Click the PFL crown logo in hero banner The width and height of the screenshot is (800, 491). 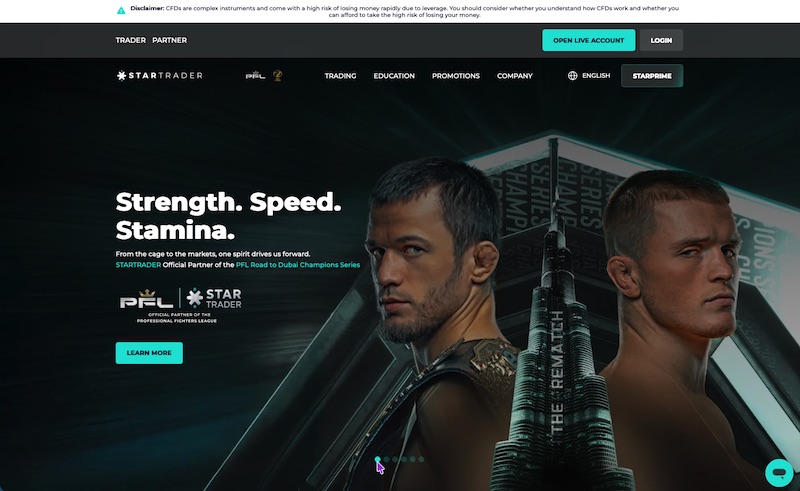(x=146, y=299)
